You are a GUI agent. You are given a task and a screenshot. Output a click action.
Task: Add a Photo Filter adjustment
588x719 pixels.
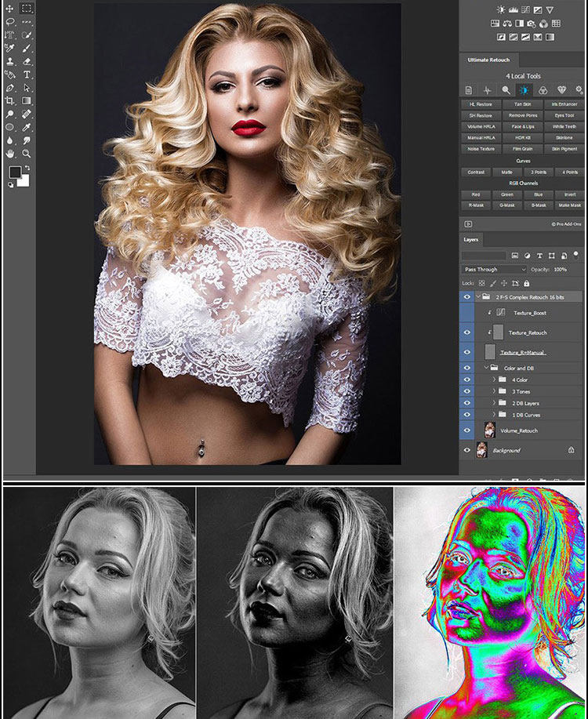point(532,24)
